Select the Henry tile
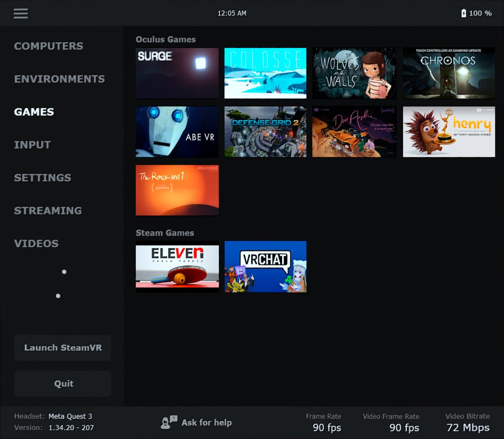 pos(449,131)
